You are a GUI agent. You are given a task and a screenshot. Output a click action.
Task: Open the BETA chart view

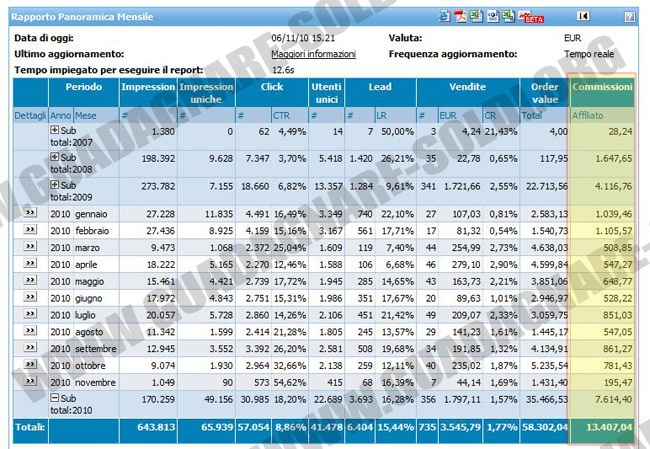point(531,17)
